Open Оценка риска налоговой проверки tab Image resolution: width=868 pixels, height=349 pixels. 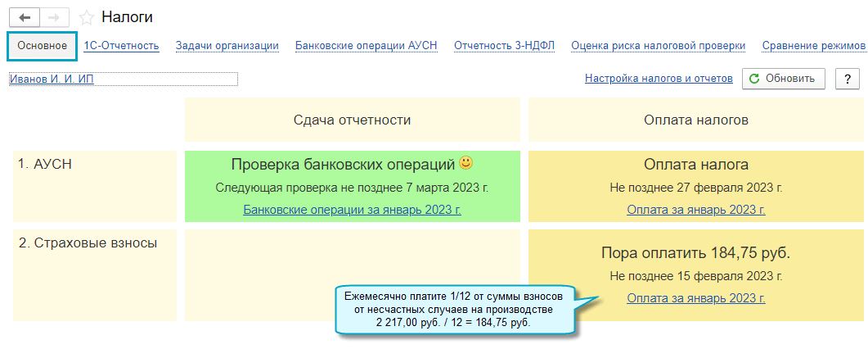point(659,45)
